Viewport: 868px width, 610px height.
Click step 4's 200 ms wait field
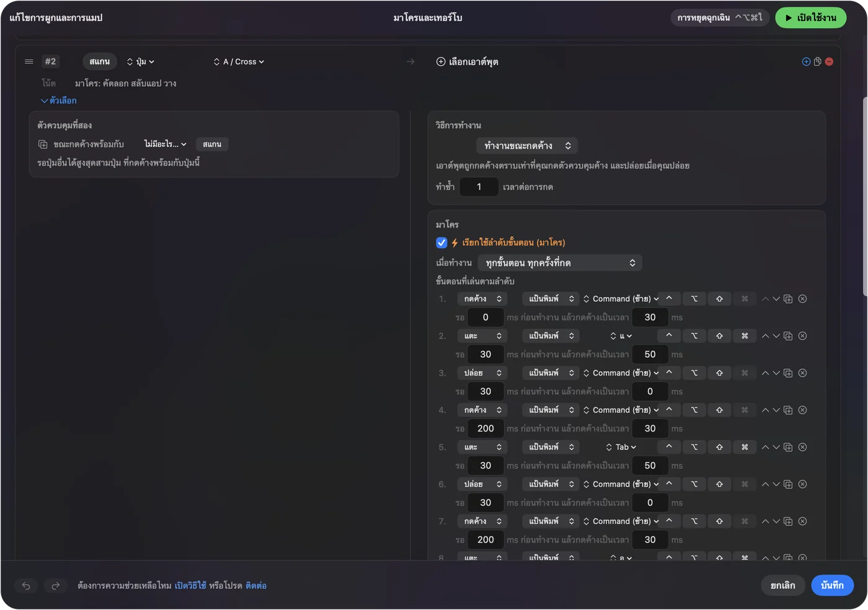coord(485,428)
